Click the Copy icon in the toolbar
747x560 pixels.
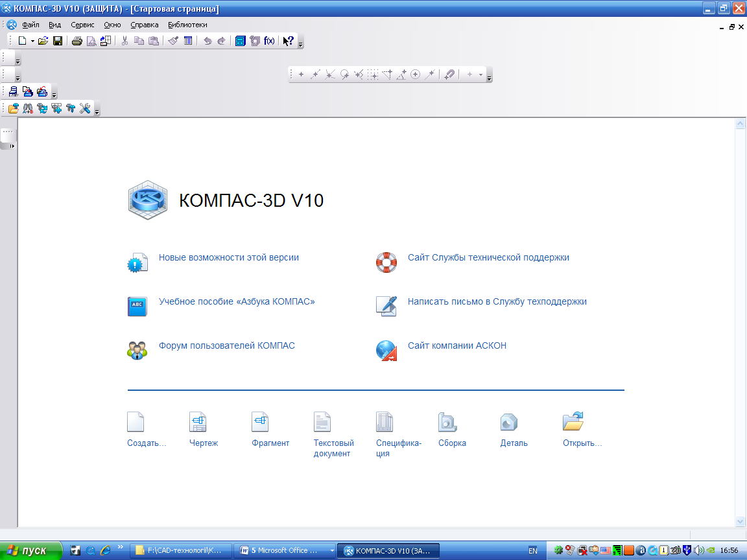coord(139,41)
